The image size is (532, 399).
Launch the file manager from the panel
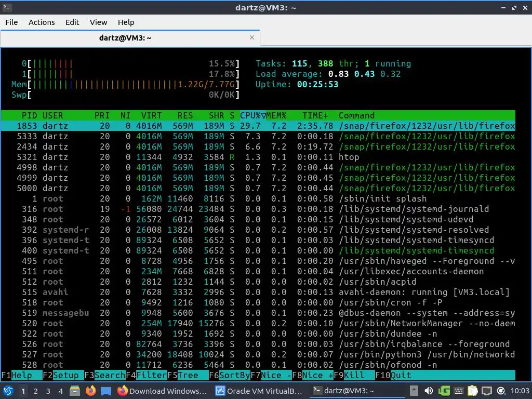tap(75, 391)
